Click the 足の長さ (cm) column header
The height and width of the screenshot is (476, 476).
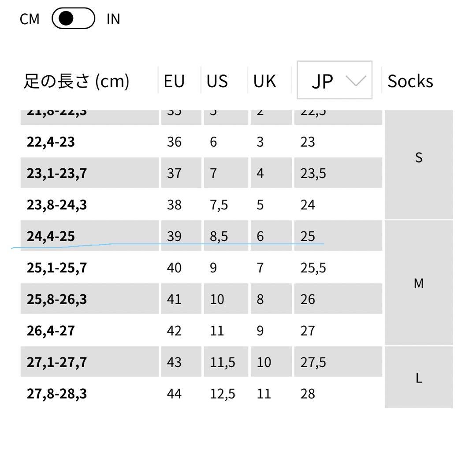[x=76, y=81]
